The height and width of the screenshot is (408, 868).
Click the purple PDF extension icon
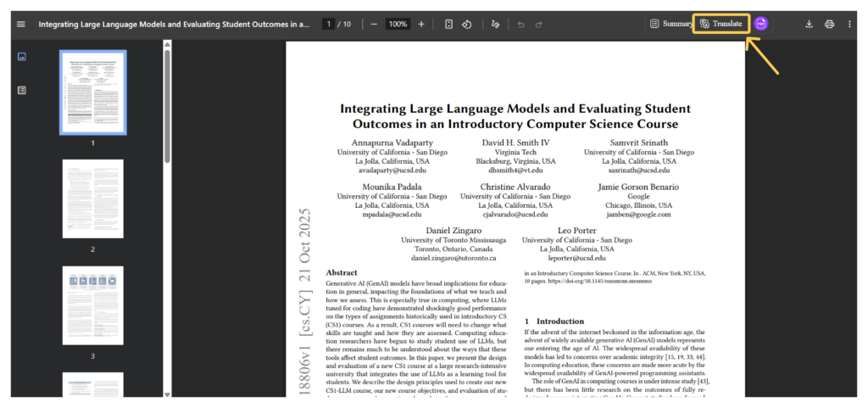coord(760,24)
